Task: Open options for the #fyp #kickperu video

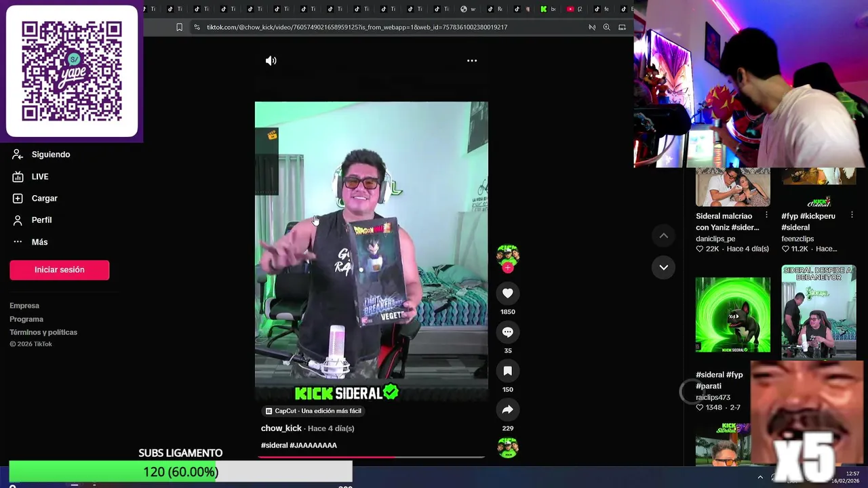Action: [852, 215]
